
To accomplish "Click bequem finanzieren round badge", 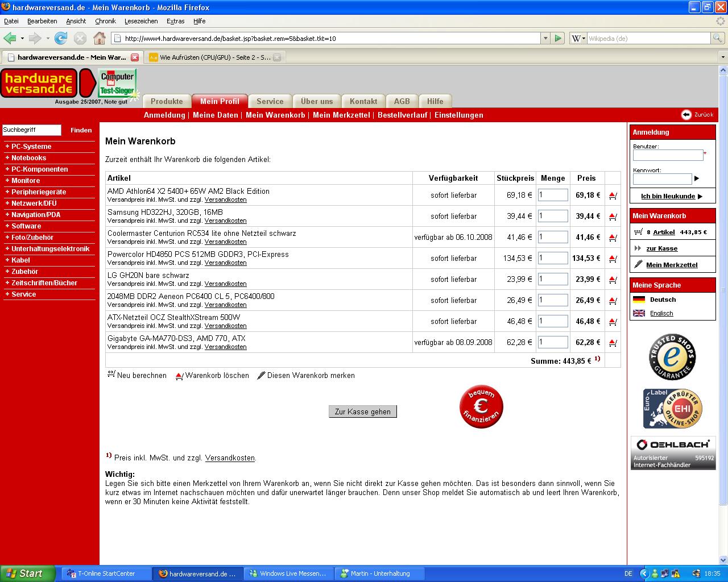I will click(481, 406).
